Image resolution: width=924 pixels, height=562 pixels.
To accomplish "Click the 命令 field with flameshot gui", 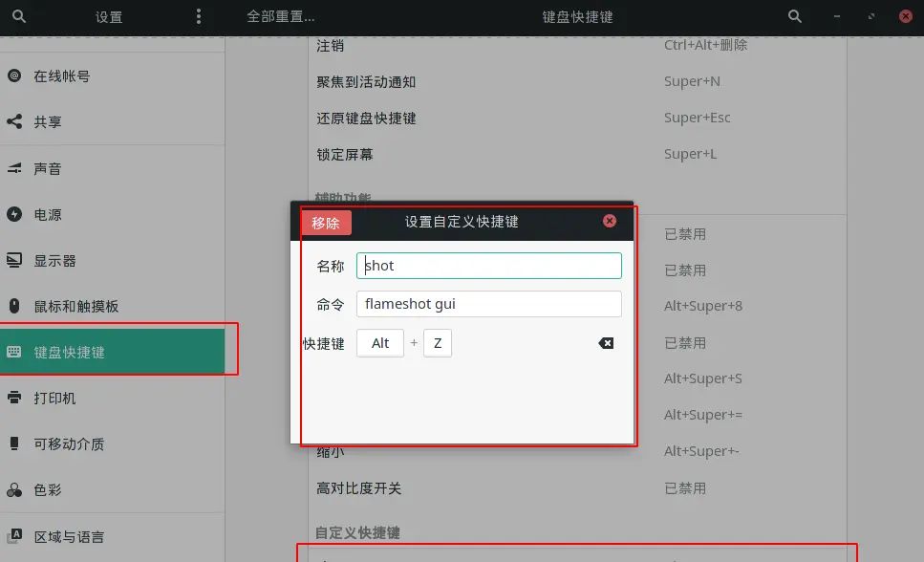I will tap(488, 304).
